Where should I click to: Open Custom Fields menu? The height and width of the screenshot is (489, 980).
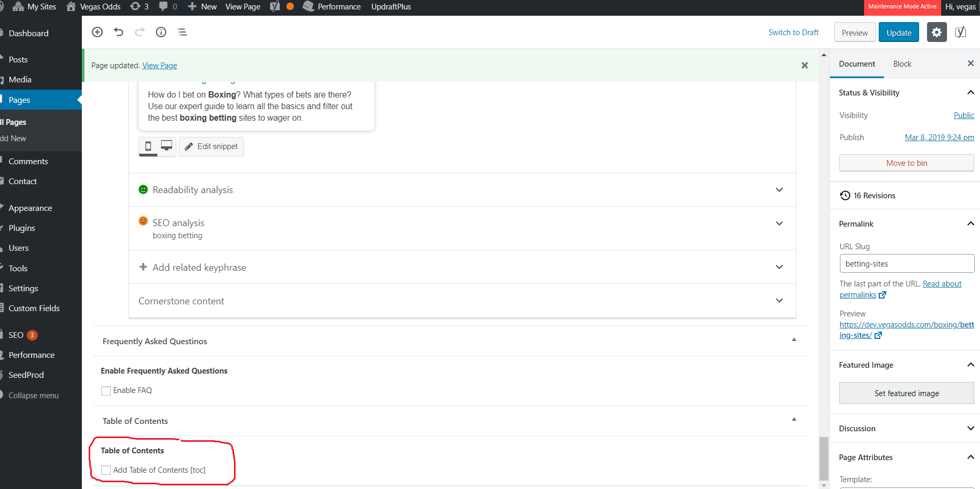(x=34, y=309)
